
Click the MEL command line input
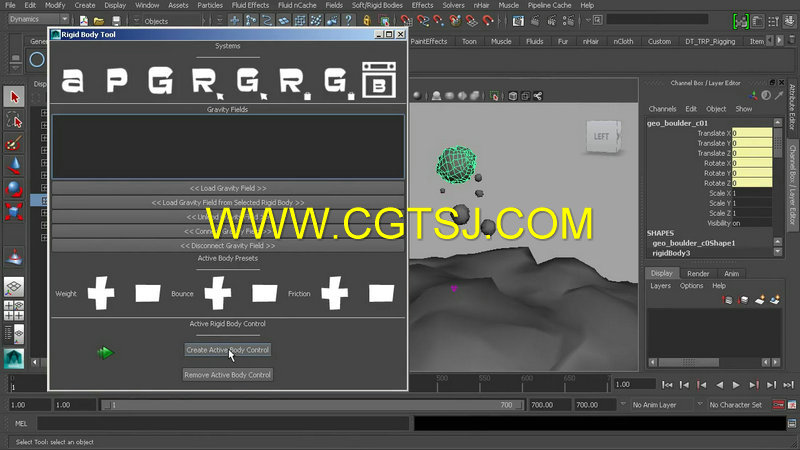223,423
